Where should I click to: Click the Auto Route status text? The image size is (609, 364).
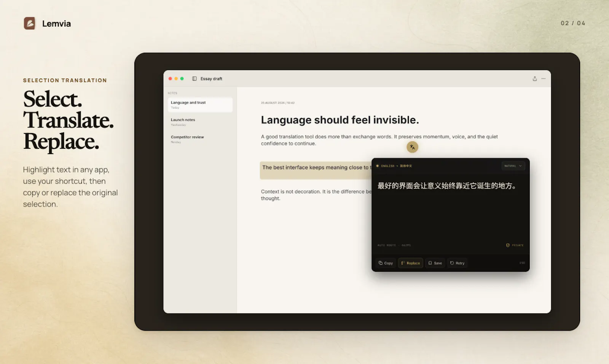(x=394, y=245)
